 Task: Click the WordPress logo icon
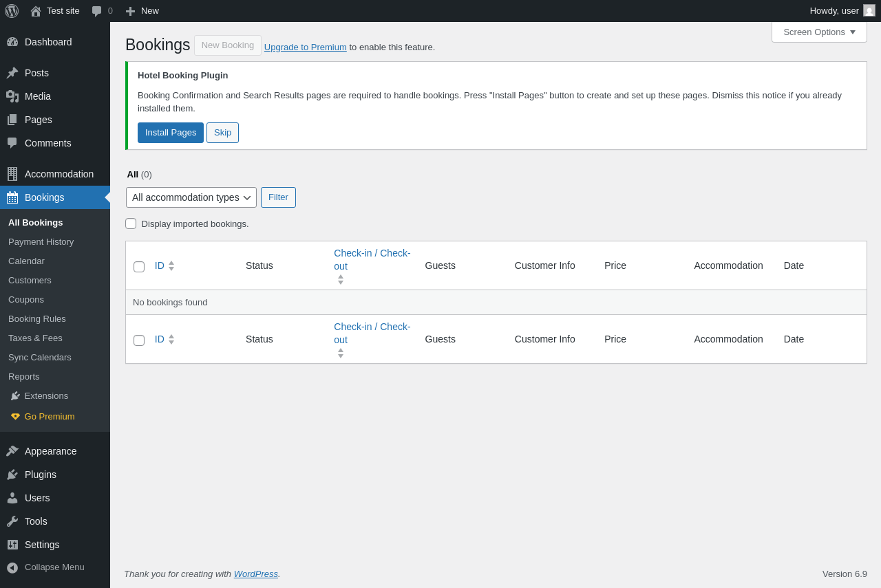point(12,11)
